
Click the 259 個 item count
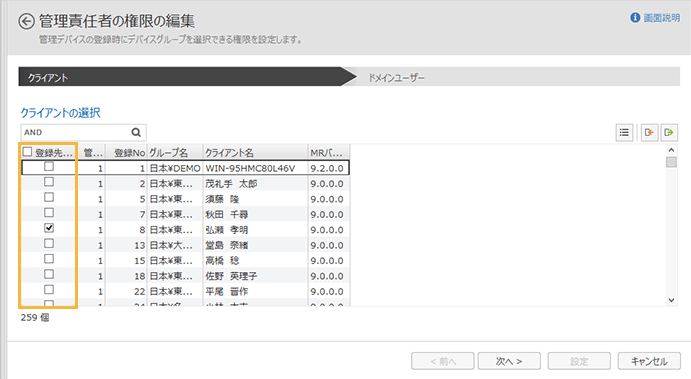[x=35, y=317]
